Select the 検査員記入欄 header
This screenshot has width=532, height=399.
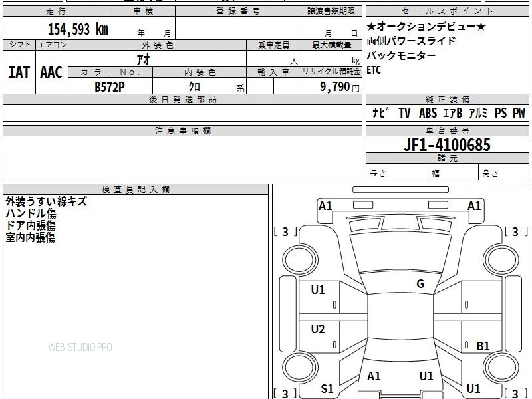click(x=136, y=190)
